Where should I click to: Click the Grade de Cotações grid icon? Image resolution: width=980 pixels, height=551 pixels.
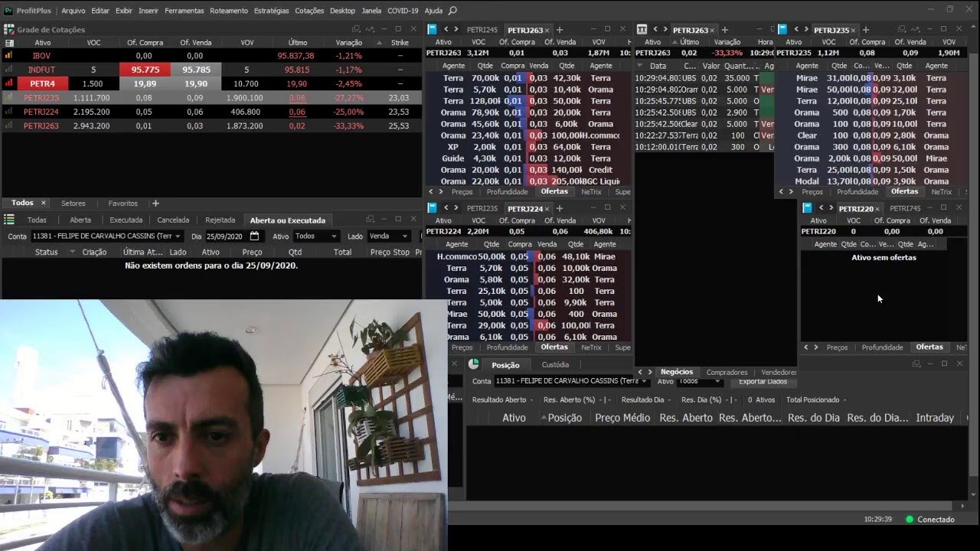tap(9, 30)
